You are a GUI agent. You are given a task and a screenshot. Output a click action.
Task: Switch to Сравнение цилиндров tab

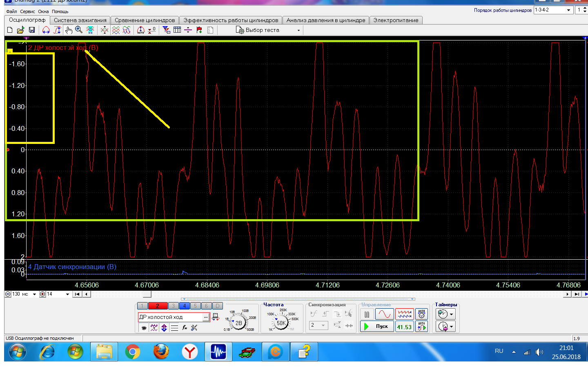click(145, 20)
